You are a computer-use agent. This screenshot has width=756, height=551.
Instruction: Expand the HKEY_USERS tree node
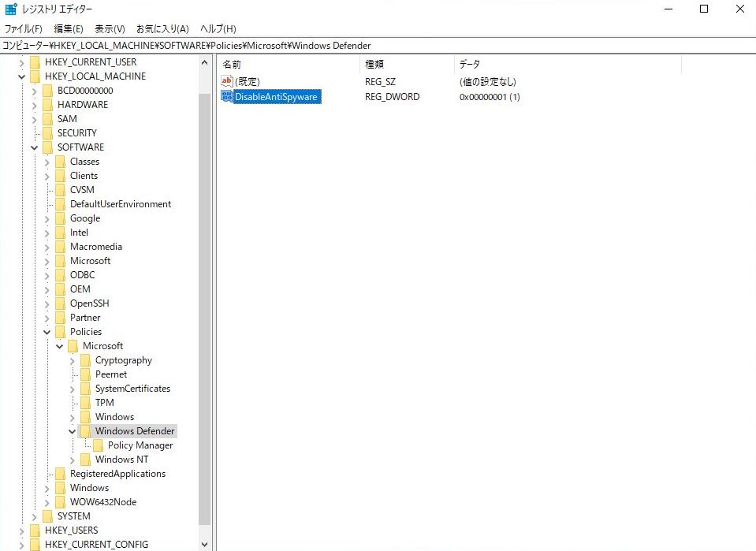22,531
